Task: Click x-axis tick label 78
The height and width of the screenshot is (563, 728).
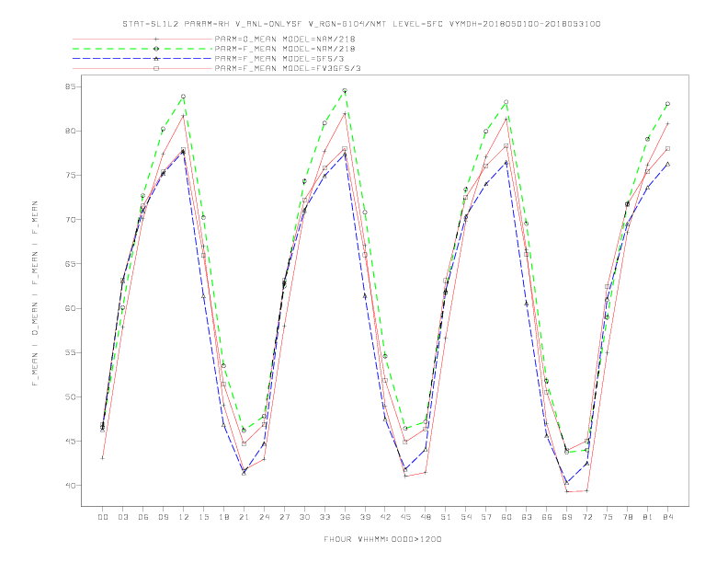Action: pos(628,517)
